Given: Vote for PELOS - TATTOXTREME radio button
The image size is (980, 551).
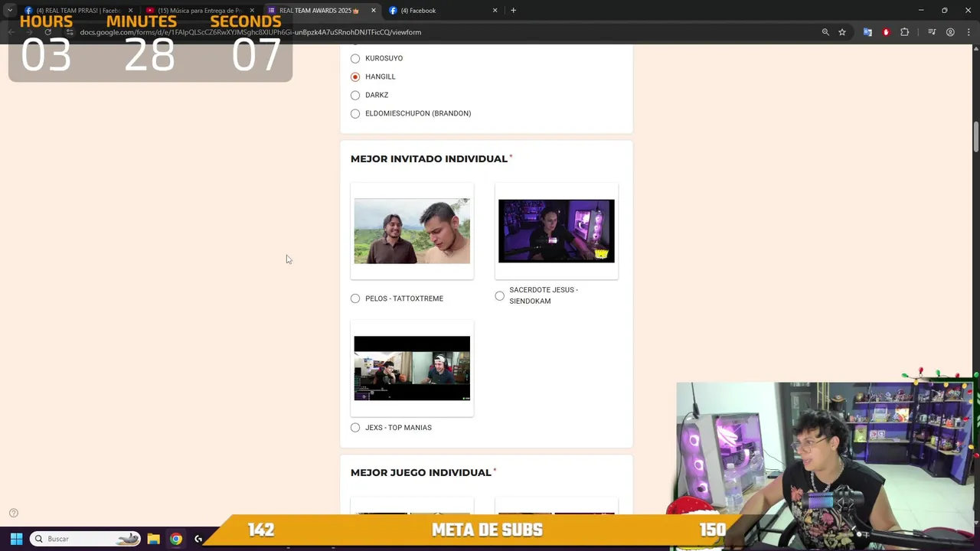Looking at the screenshot, I should 355,298.
